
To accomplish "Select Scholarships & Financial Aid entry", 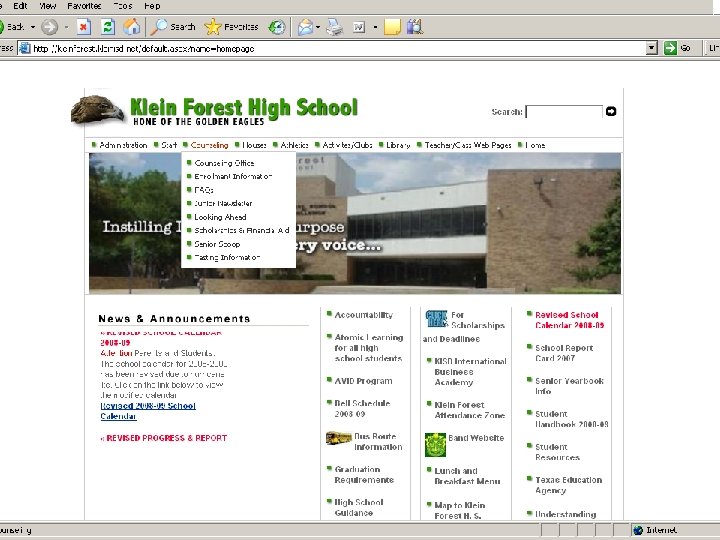I will point(242,231).
